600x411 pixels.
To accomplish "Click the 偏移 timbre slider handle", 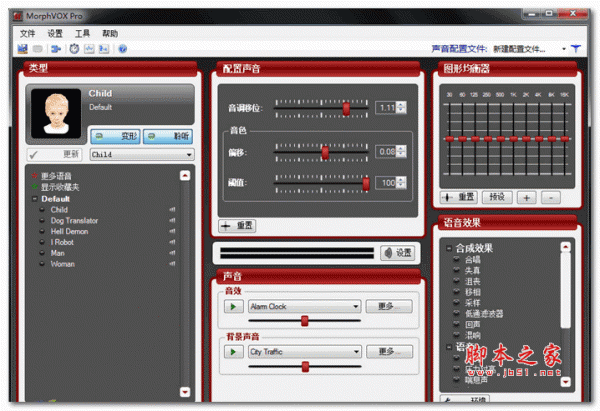I will click(x=325, y=152).
